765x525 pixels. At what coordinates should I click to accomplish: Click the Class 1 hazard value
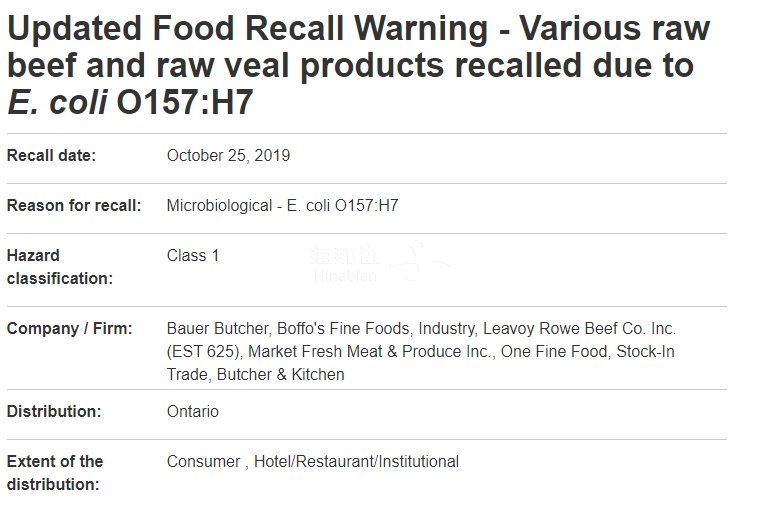(x=193, y=255)
